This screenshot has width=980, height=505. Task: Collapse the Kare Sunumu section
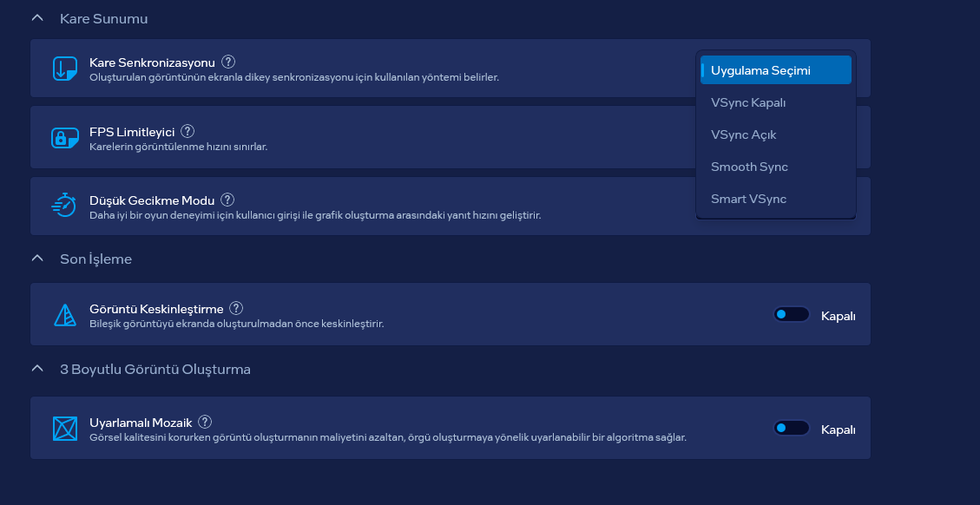point(37,18)
